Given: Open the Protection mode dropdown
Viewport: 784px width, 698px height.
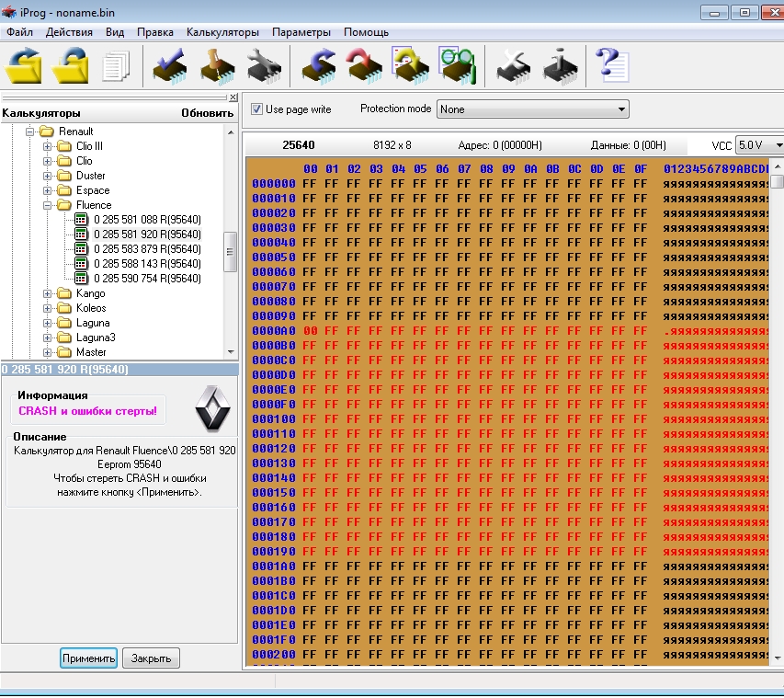Looking at the screenshot, I should [x=532, y=109].
